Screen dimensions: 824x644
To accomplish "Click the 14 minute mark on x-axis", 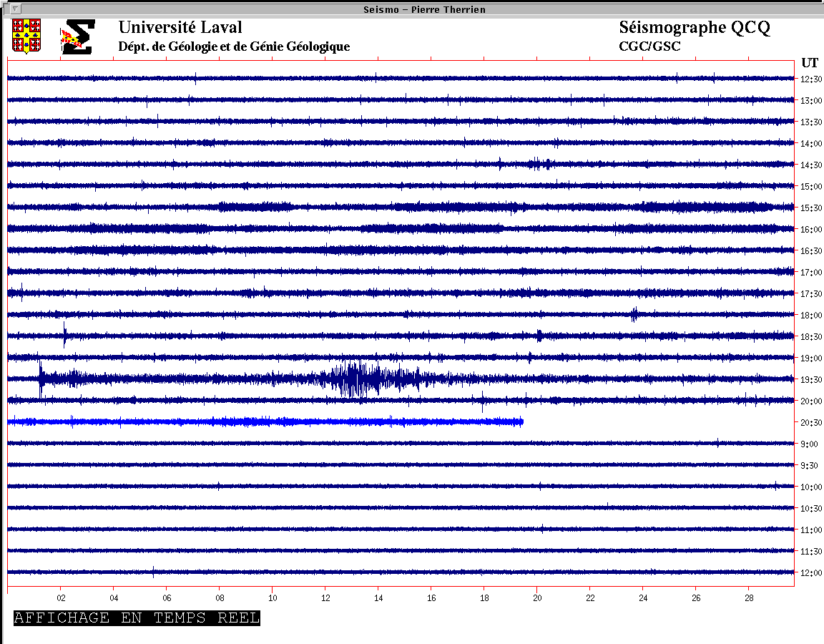I will pos(378,597).
